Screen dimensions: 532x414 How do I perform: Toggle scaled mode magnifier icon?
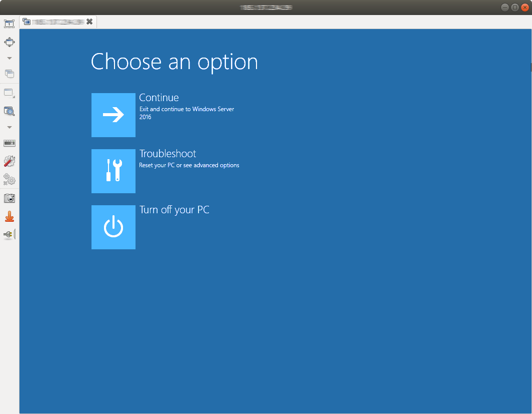point(9,111)
